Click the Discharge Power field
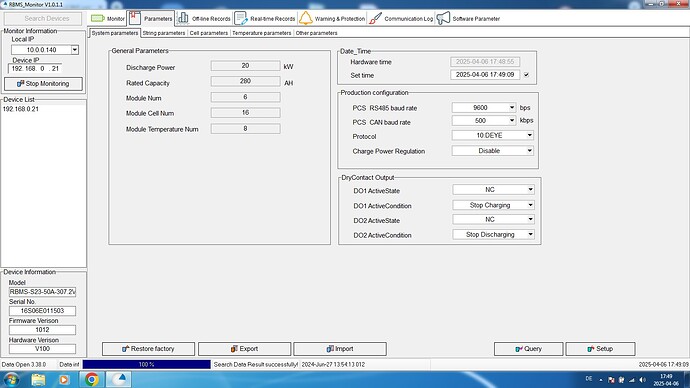This screenshot has width=690, height=388. pyautogui.click(x=245, y=66)
